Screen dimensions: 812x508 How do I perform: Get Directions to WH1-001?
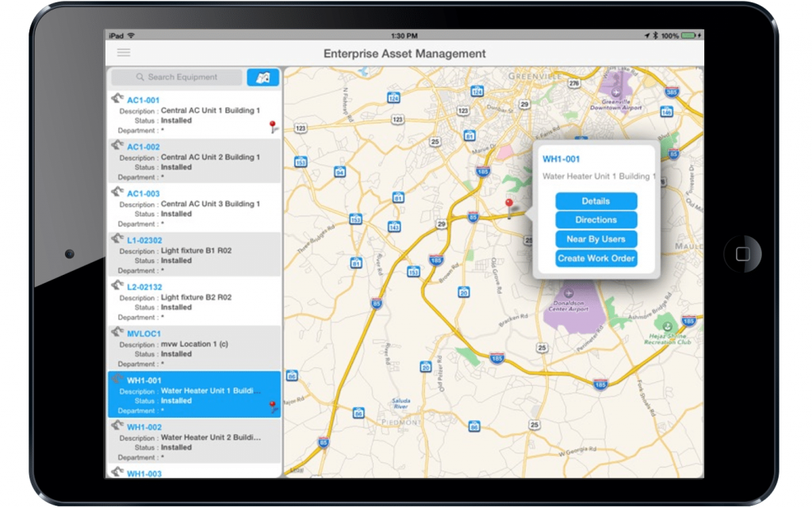click(x=596, y=220)
